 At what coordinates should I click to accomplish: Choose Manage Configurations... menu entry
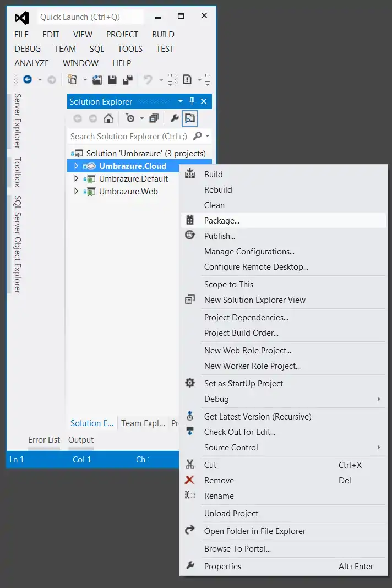[283, 251]
